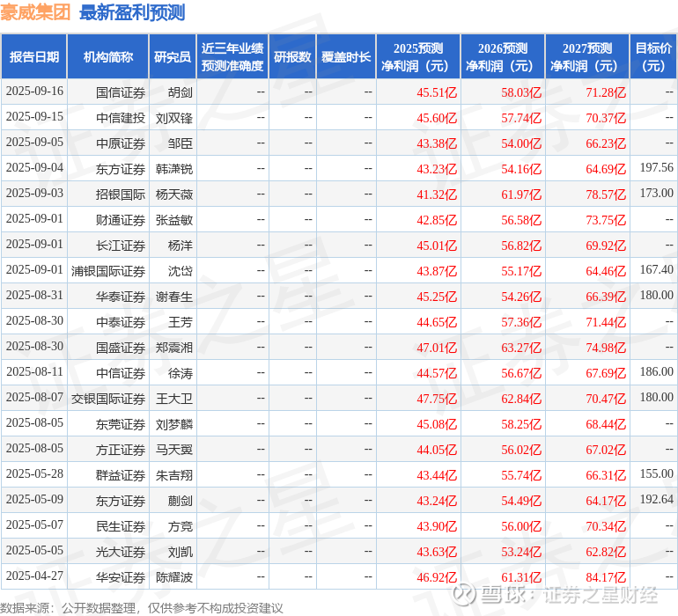Click the 63.27亿 forecast value
The image size is (678, 616).
click(x=521, y=348)
